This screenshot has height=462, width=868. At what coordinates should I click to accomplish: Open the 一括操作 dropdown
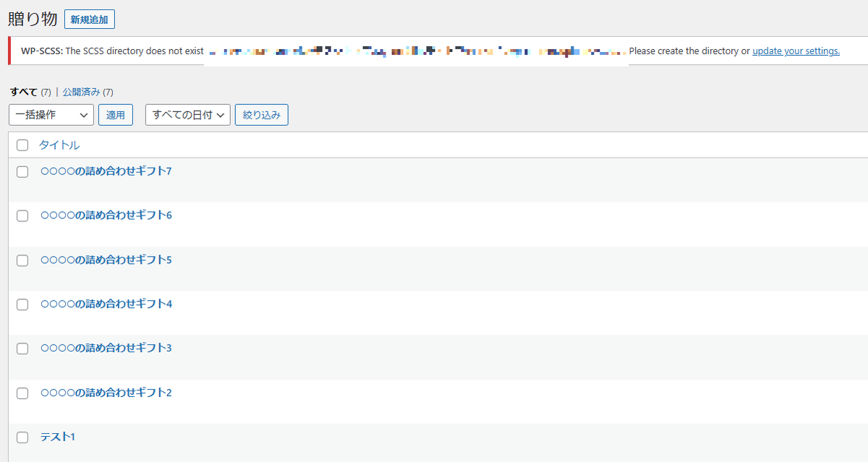[51, 115]
